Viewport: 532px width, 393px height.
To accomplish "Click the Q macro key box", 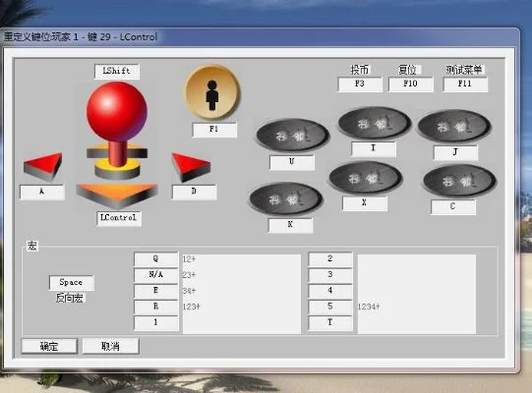I will pyautogui.click(x=156, y=259).
